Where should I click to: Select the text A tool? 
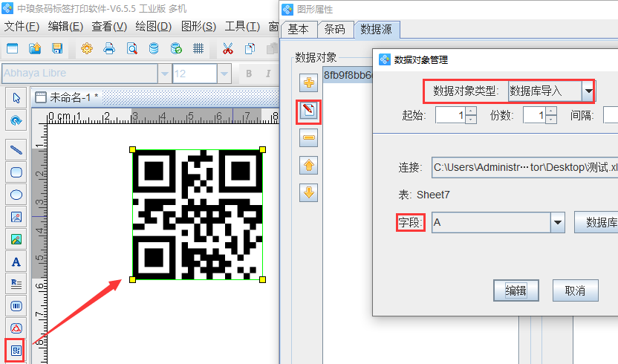click(16, 262)
